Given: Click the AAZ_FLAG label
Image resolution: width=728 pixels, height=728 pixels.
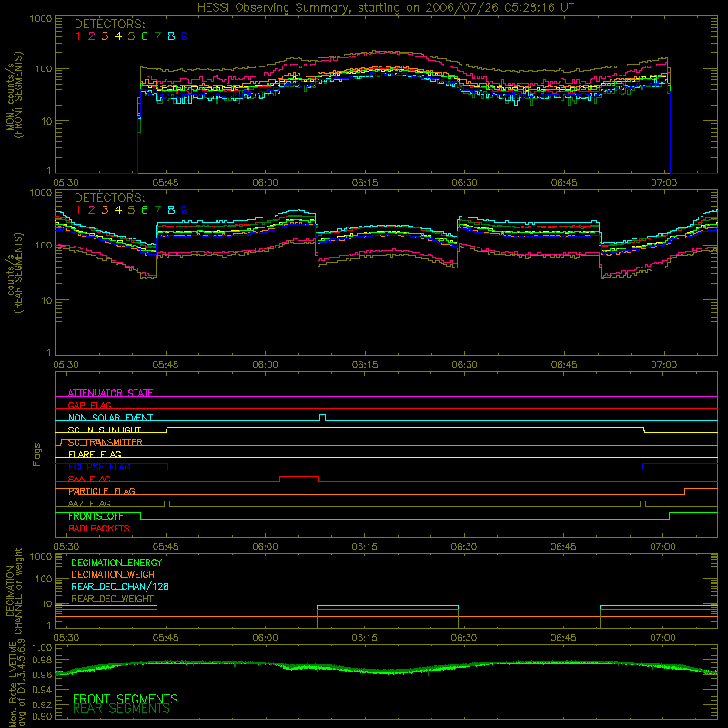Looking at the screenshot, I should tap(89, 504).
